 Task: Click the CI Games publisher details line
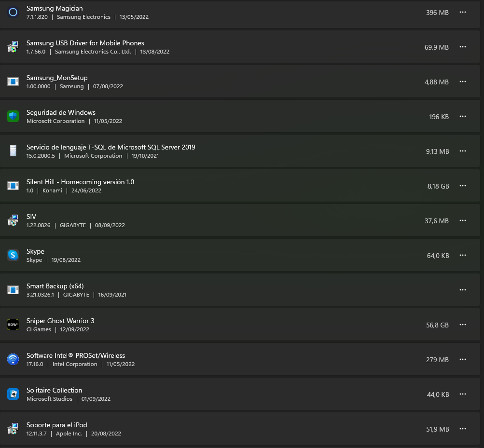tap(58, 329)
